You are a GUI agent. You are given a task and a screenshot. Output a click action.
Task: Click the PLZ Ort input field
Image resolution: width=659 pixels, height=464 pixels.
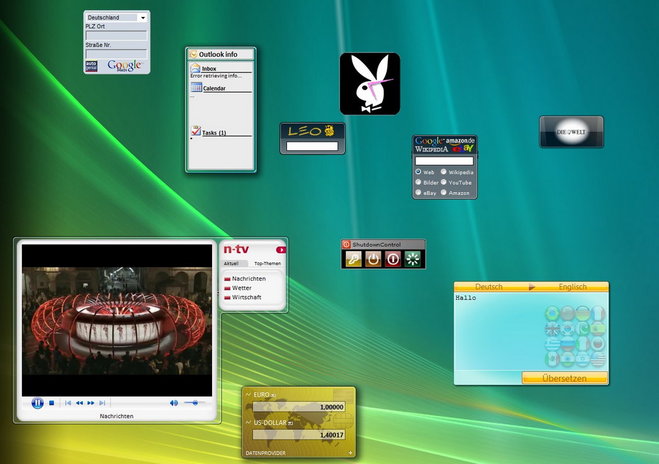pyautogui.click(x=116, y=36)
